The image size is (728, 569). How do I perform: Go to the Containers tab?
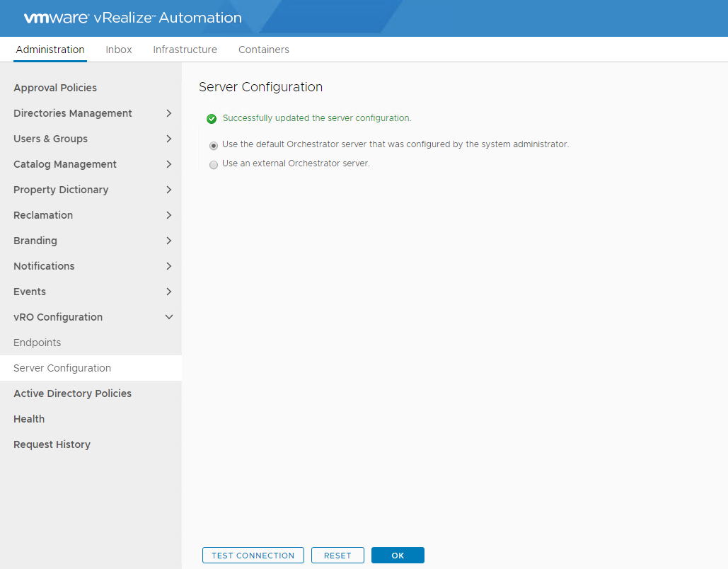point(263,50)
